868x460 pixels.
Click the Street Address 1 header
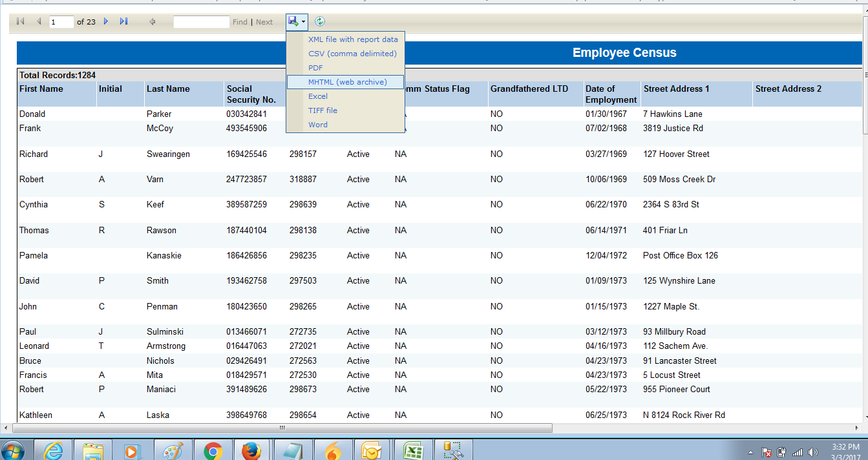(677, 89)
